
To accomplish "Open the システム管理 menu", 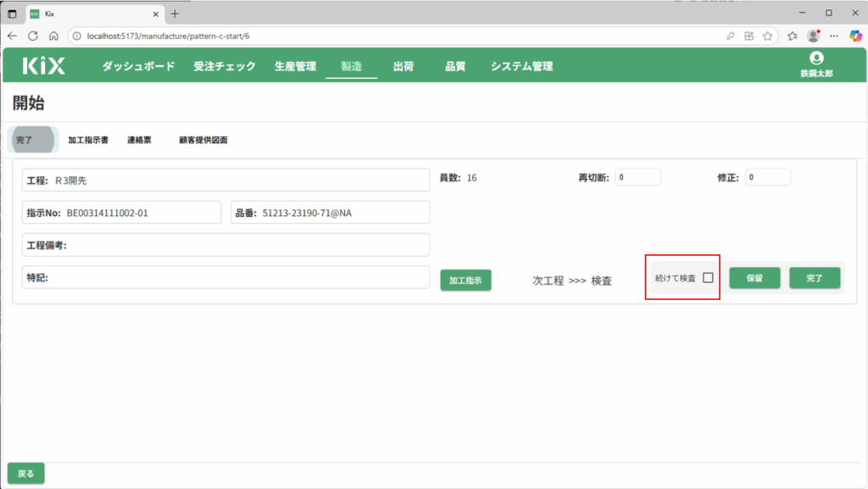I will point(522,66).
